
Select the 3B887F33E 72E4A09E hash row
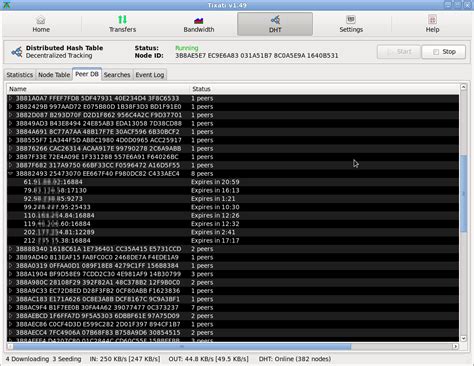(x=233, y=157)
